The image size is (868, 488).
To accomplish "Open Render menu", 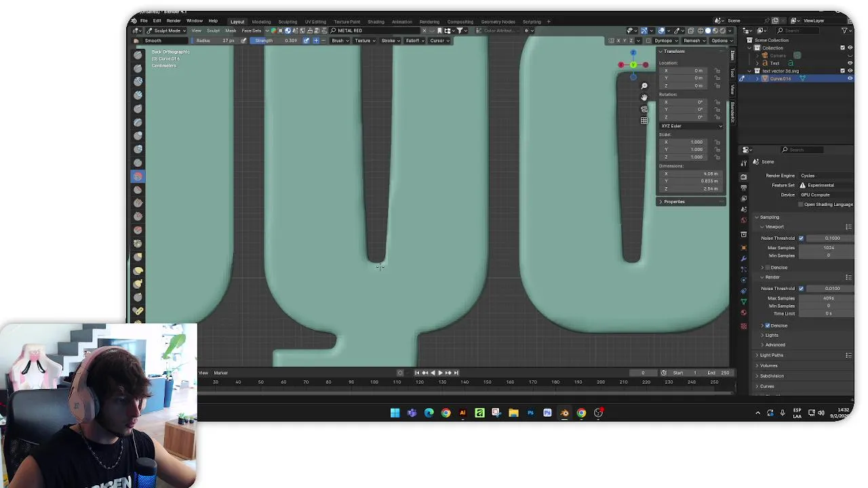I will 174,21.
